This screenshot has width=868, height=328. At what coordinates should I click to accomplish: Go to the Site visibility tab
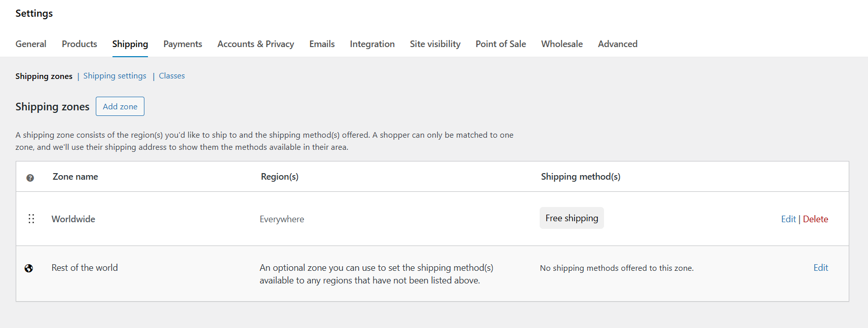pos(435,44)
